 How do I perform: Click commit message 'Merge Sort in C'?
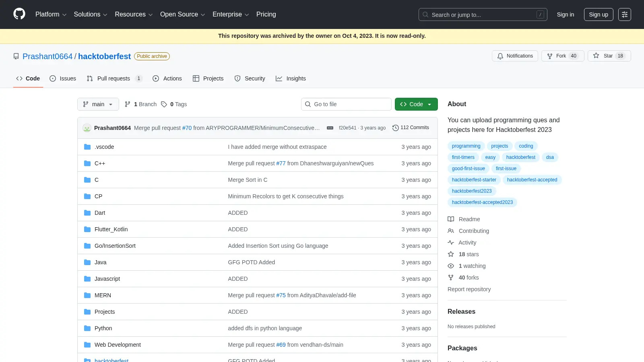pyautogui.click(x=248, y=180)
